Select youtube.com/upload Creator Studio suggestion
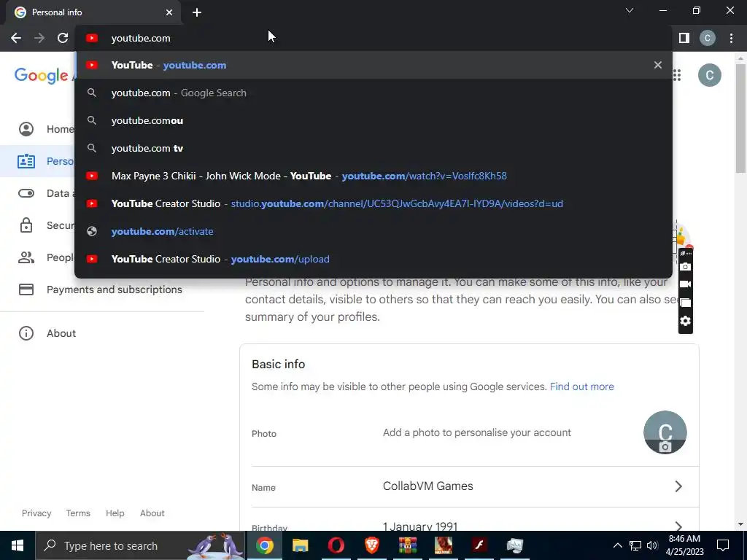 coord(373,259)
